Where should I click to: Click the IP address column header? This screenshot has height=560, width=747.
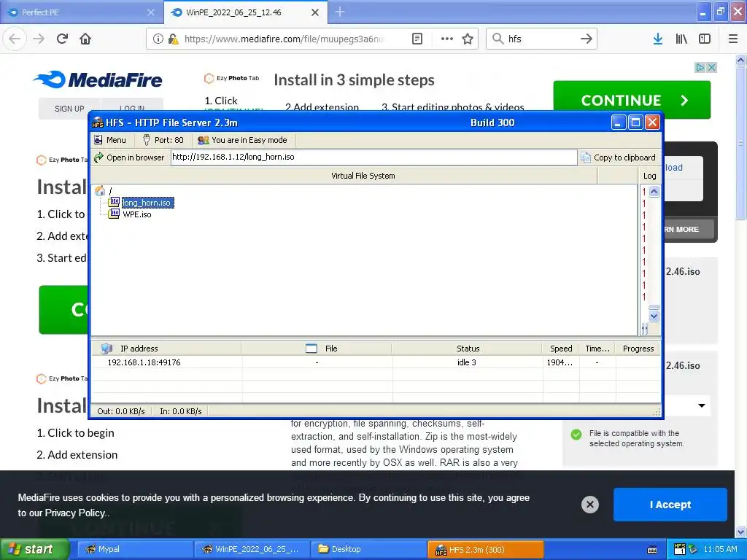[x=167, y=349]
